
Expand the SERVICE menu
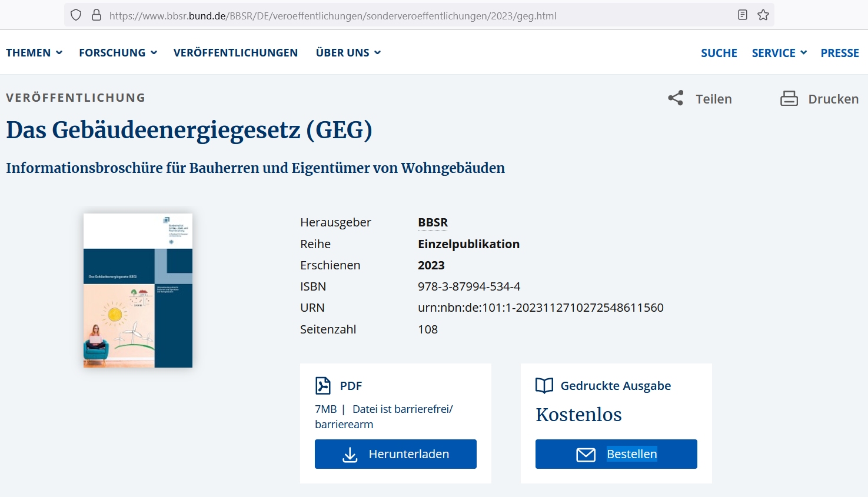click(x=779, y=53)
